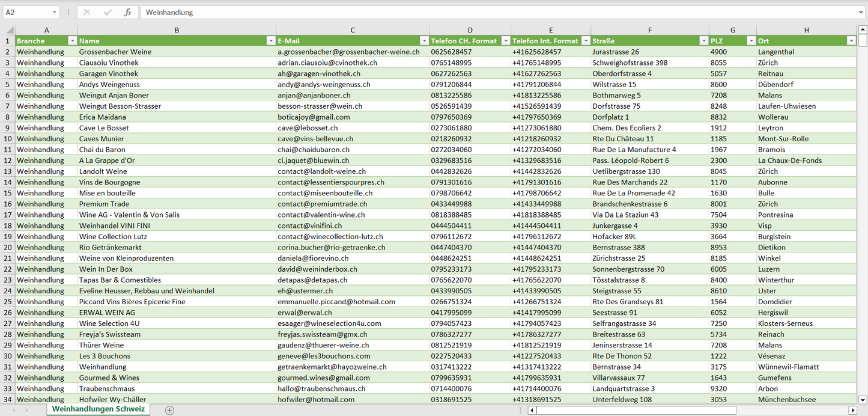Open the Ort column filter dropdown
This screenshot has height=416, width=868.
(851, 41)
